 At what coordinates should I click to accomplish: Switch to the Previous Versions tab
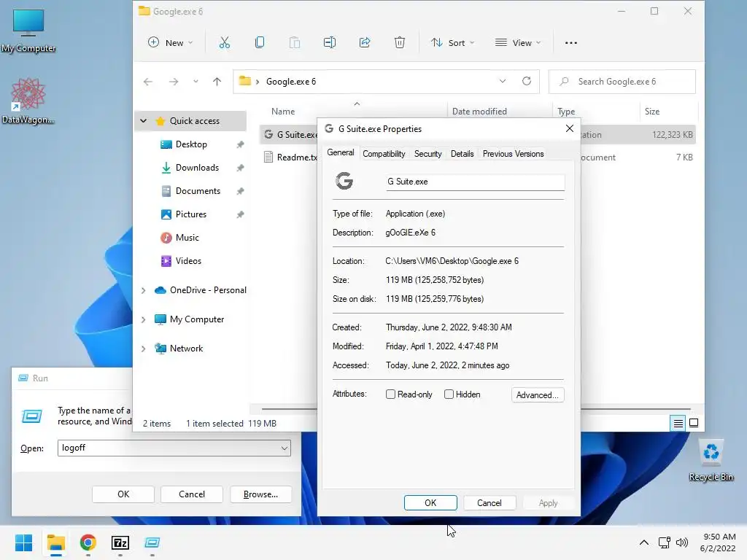(x=513, y=154)
